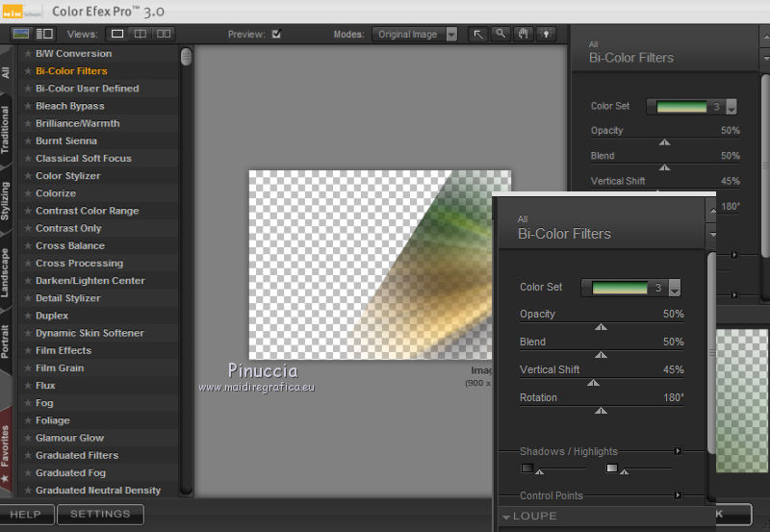
Task: Select the arrow pointer tool
Action: tap(477, 34)
